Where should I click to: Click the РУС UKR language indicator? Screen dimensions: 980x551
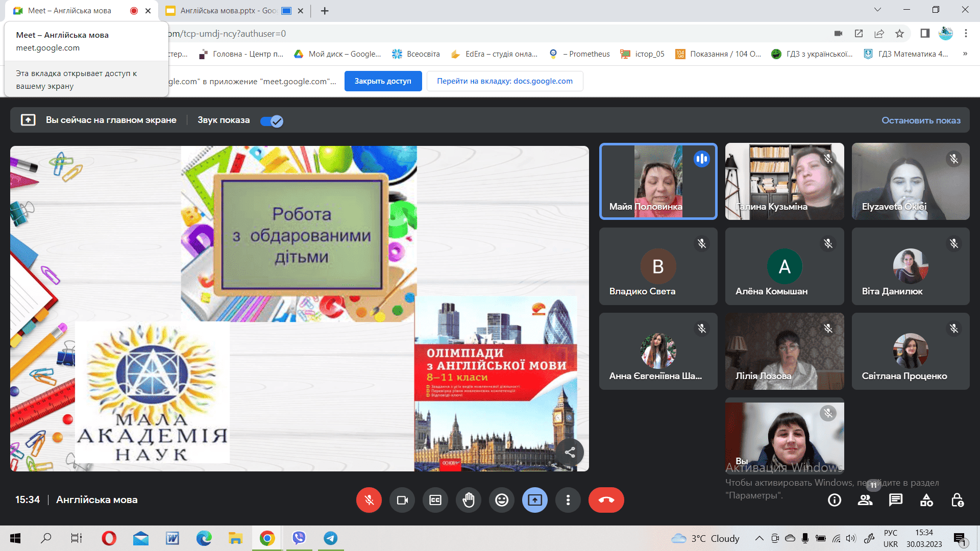click(891, 538)
